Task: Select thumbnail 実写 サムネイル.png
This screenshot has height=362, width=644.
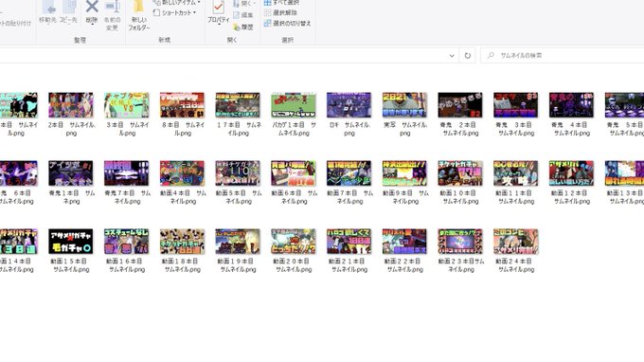Action: pyautogui.click(x=404, y=105)
